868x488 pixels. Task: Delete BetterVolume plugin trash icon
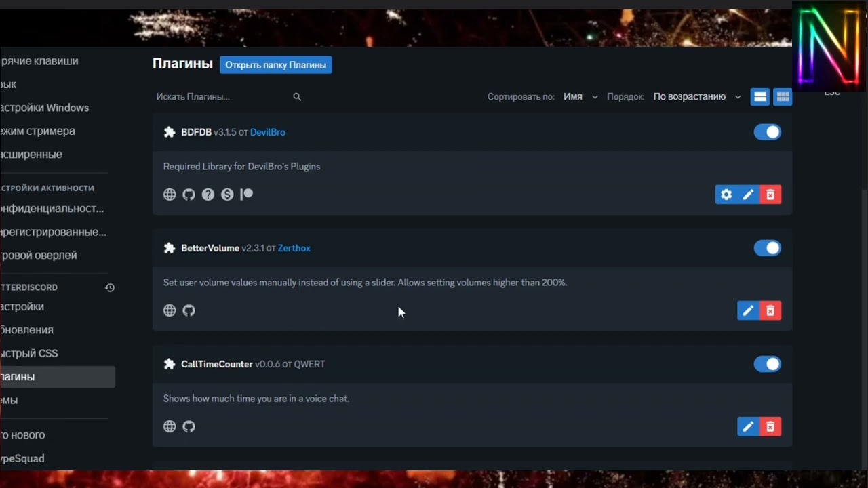(x=770, y=310)
